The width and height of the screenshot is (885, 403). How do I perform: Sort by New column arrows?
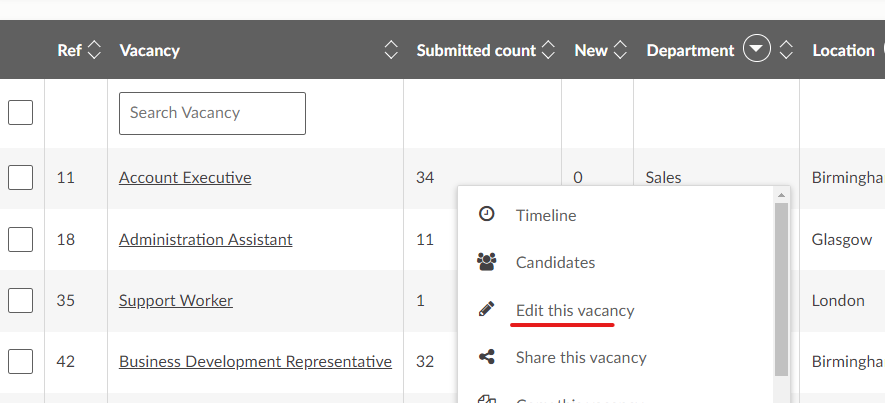coord(620,50)
